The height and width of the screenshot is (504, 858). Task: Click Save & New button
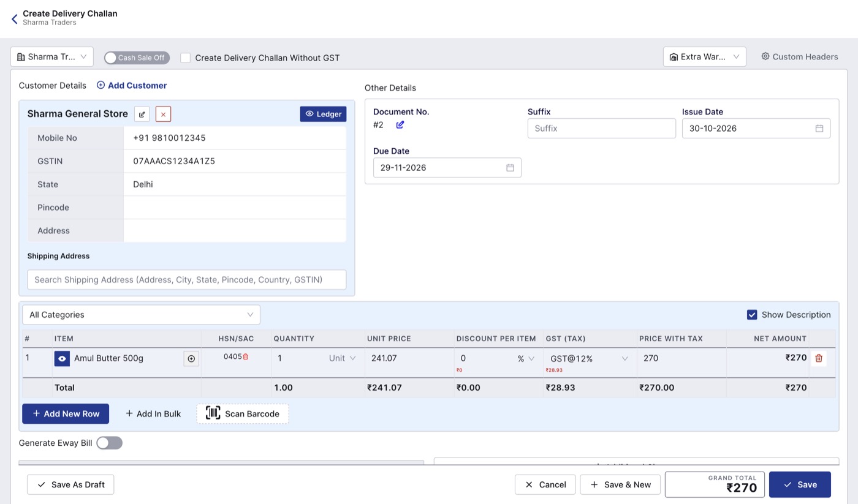pyautogui.click(x=620, y=484)
